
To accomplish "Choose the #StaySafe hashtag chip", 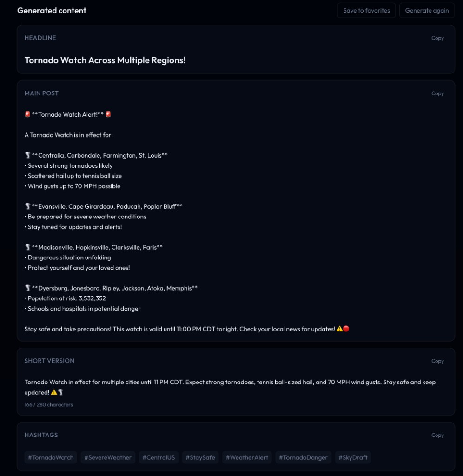I will tap(200, 457).
